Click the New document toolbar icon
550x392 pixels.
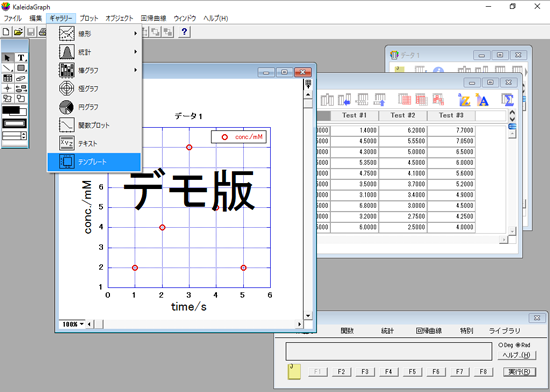(x=6, y=32)
